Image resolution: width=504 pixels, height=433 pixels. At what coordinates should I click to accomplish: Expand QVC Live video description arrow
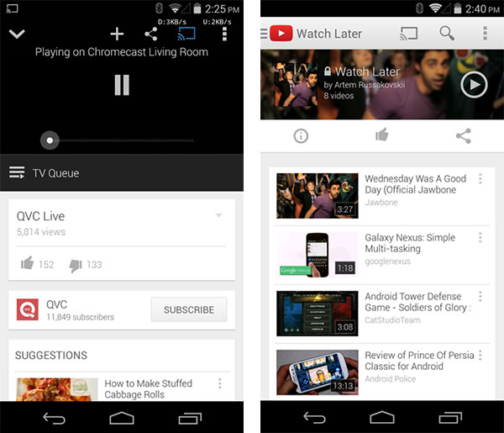pyautogui.click(x=219, y=215)
